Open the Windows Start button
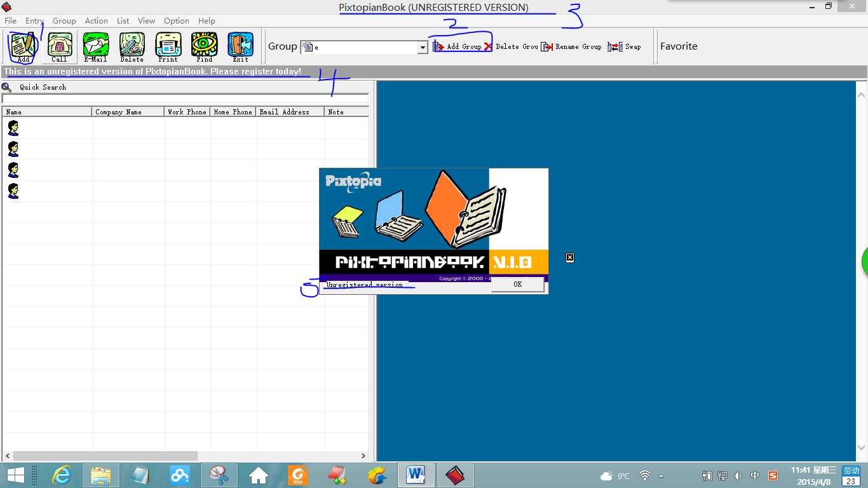This screenshot has width=868, height=488. (x=15, y=475)
